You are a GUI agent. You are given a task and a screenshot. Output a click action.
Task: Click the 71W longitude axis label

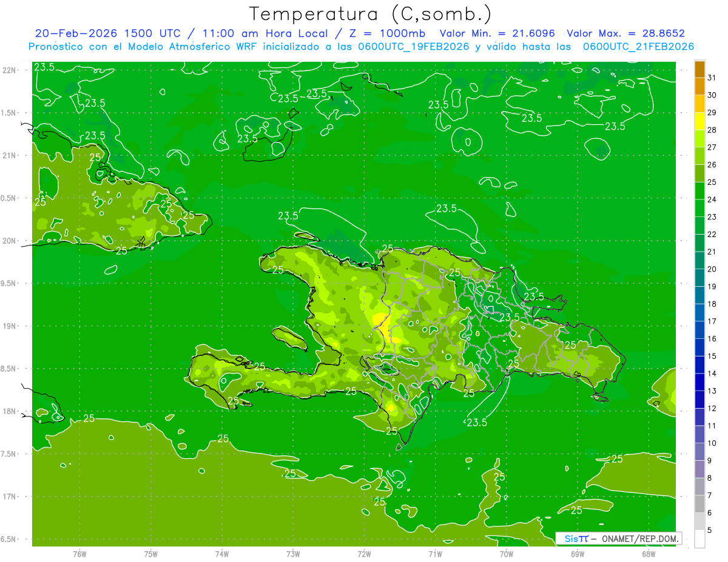(x=435, y=554)
